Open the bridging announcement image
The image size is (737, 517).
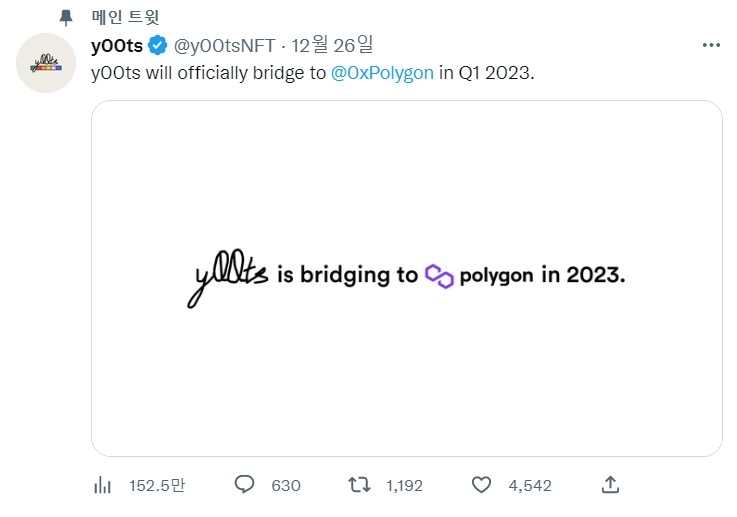(407, 278)
